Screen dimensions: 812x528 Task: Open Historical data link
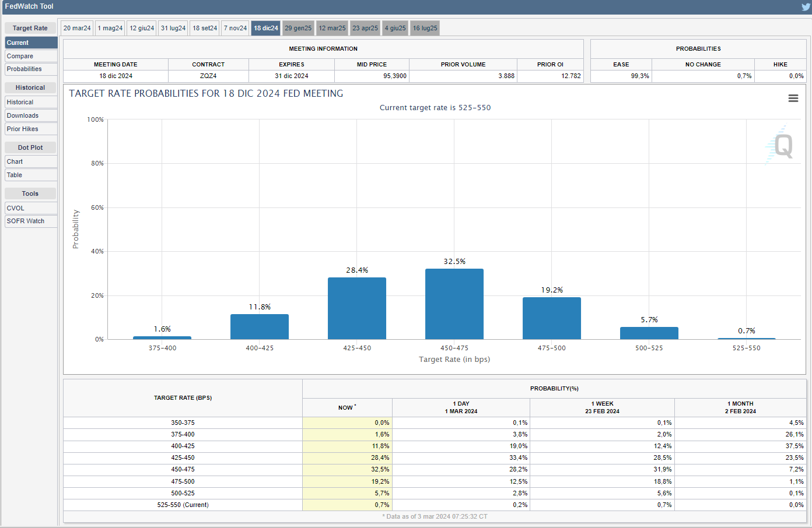tap(31, 102)
